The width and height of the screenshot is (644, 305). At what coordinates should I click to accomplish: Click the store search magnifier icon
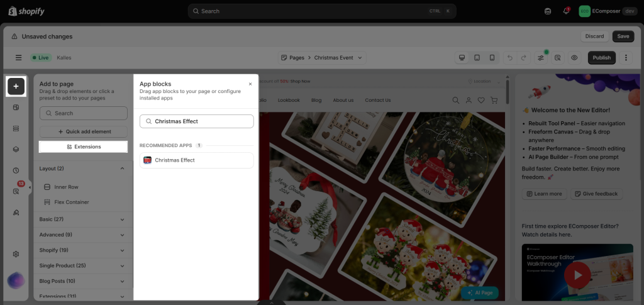pos(455,100)
